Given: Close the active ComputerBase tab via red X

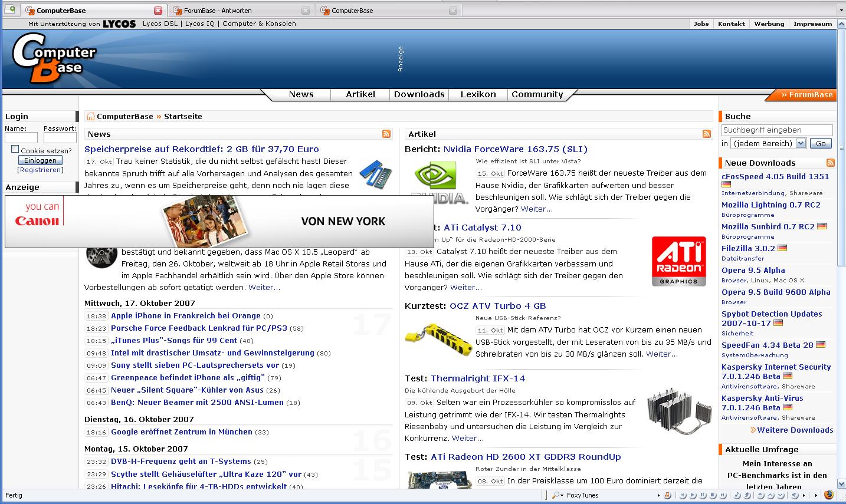Looking at the screenshot, I should [158, 11].
